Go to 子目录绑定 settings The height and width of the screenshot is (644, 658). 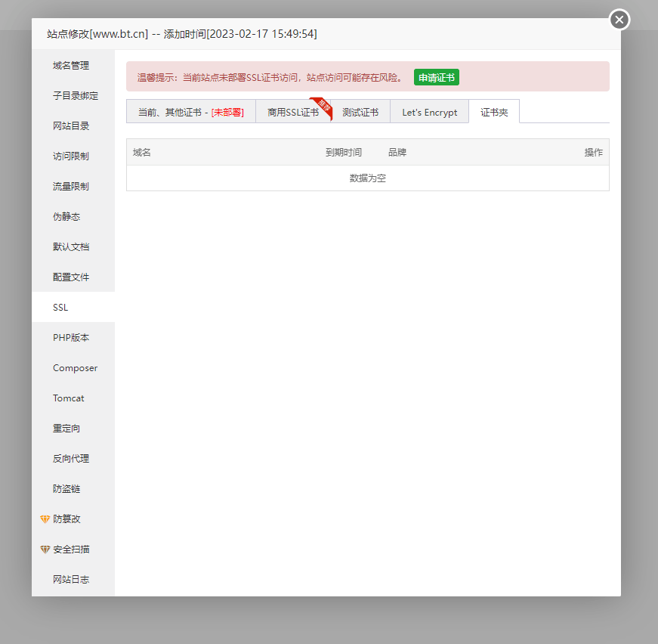[x=76, y=96]
